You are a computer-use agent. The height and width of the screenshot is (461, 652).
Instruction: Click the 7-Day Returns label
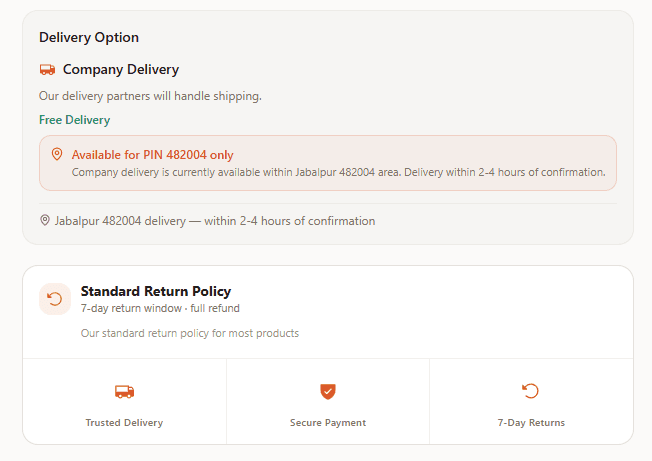(531, 423)
